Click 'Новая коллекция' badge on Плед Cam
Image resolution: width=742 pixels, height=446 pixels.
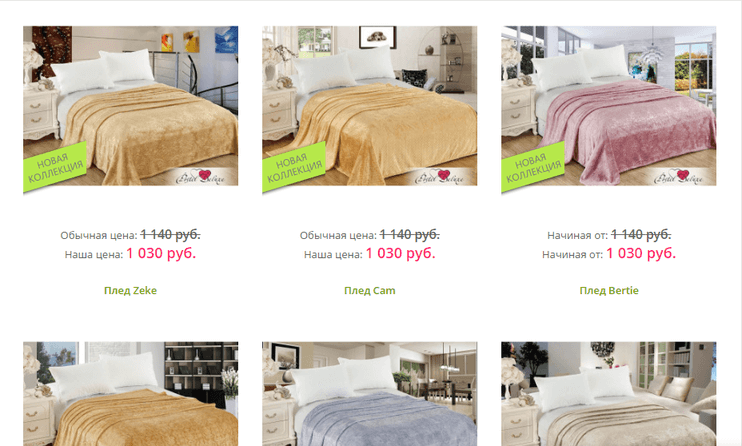click(x=294, y=167)
